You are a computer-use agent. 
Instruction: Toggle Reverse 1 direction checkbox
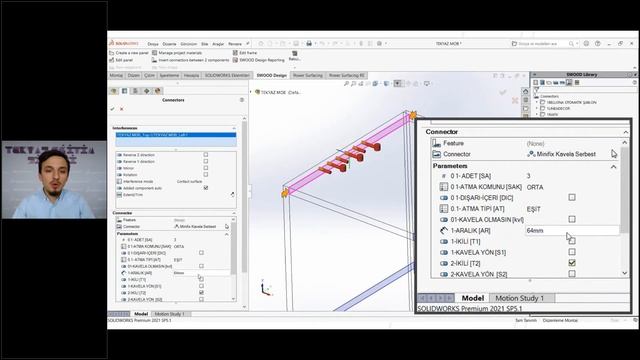tap(206, 161)
